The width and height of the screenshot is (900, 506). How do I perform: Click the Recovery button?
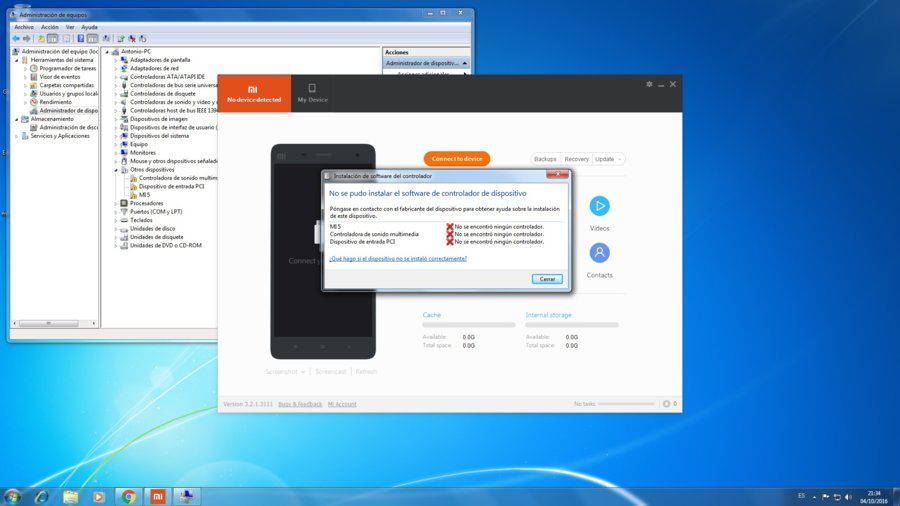pos(576,159)
